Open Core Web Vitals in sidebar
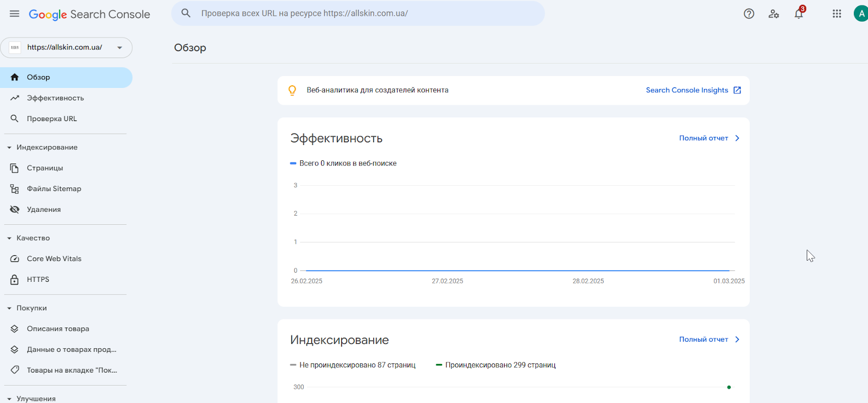Viewport: 868px width, 403px height. coord(66,259)
